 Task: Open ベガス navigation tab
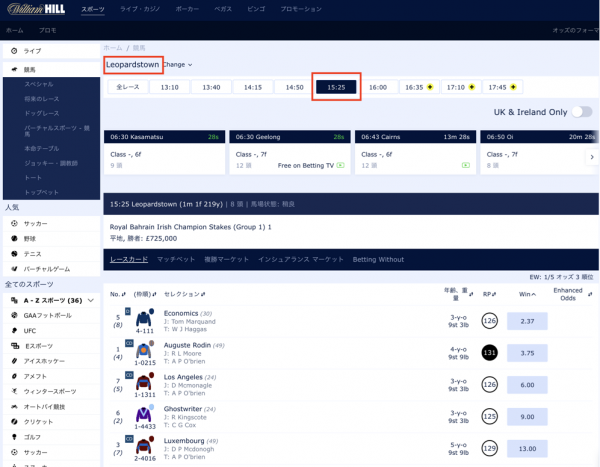click(x=223, y=9)
